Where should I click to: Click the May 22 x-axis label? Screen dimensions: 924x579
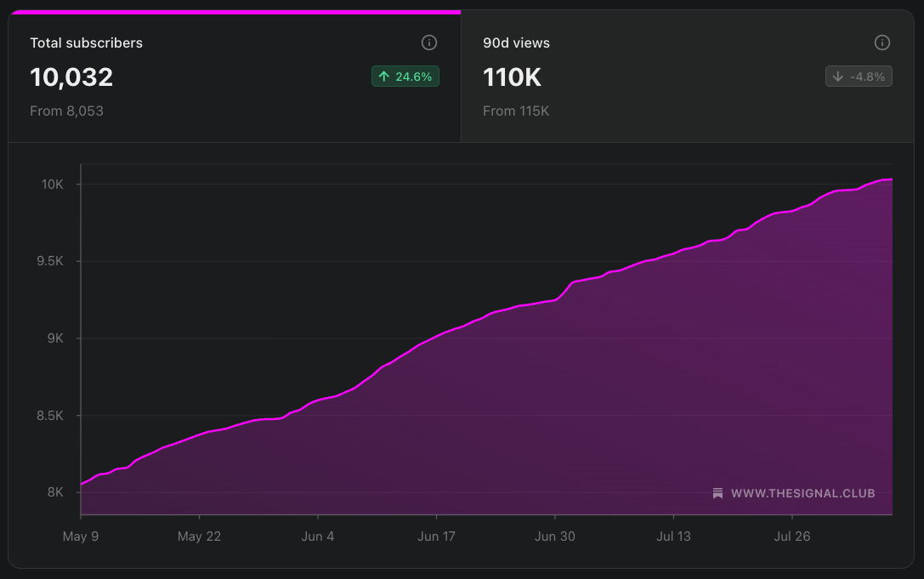[199, 536]
